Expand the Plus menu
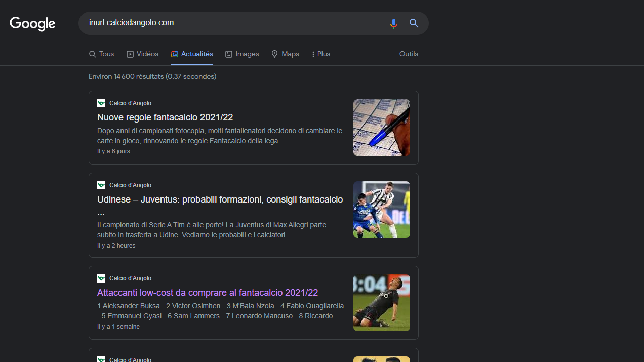The image size is (644, 362). click(320, 54)
